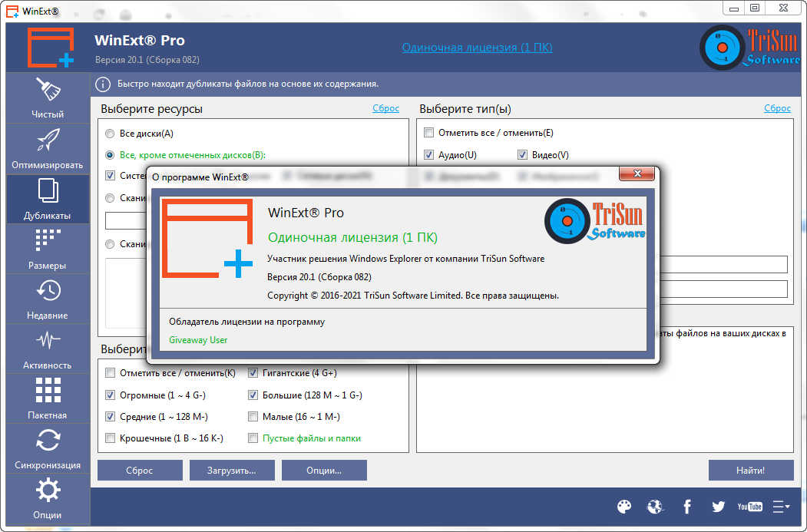Open the Пакетная batch grid icon

click(48, 390)
